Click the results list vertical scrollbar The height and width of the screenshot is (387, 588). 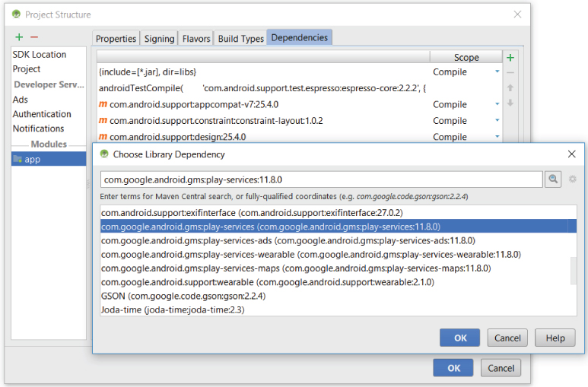pos(574,268)
